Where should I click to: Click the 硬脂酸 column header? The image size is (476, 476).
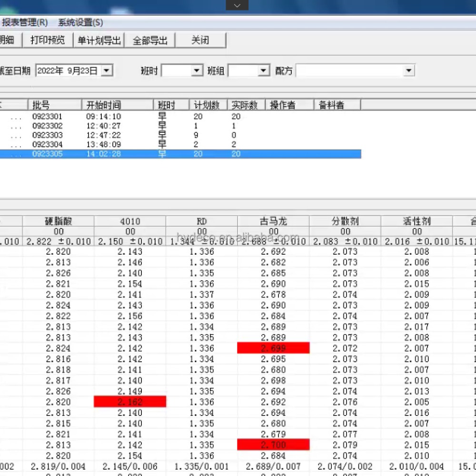coord(59,221)
